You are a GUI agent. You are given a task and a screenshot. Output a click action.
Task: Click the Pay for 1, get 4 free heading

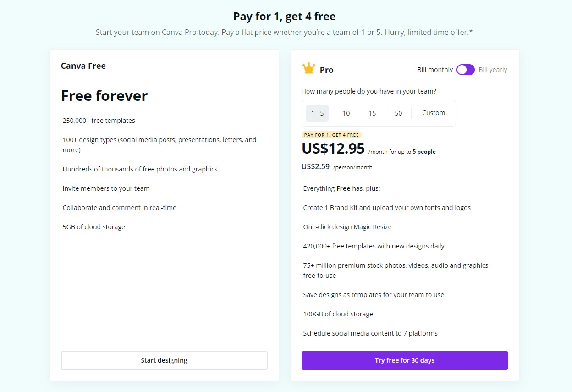284,17
